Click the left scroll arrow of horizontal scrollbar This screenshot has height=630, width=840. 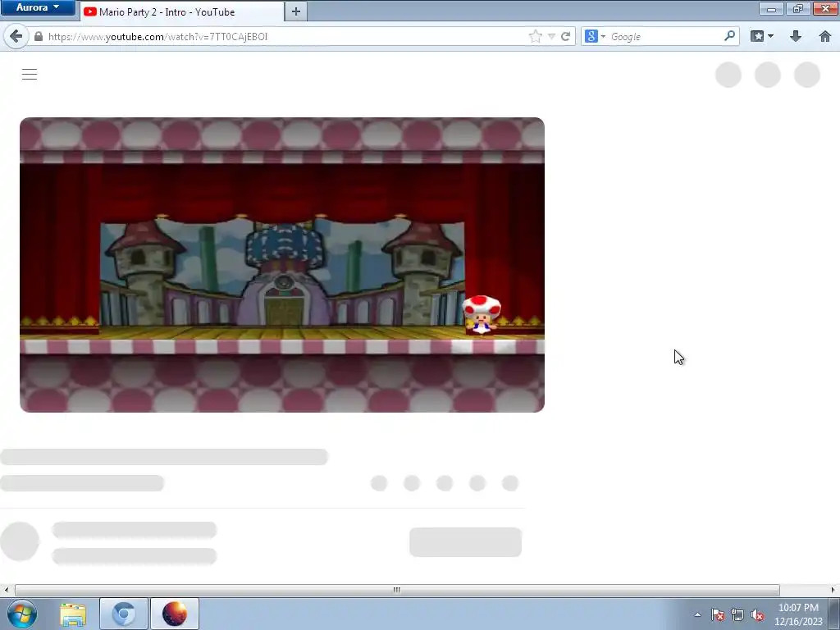(6, 590)
